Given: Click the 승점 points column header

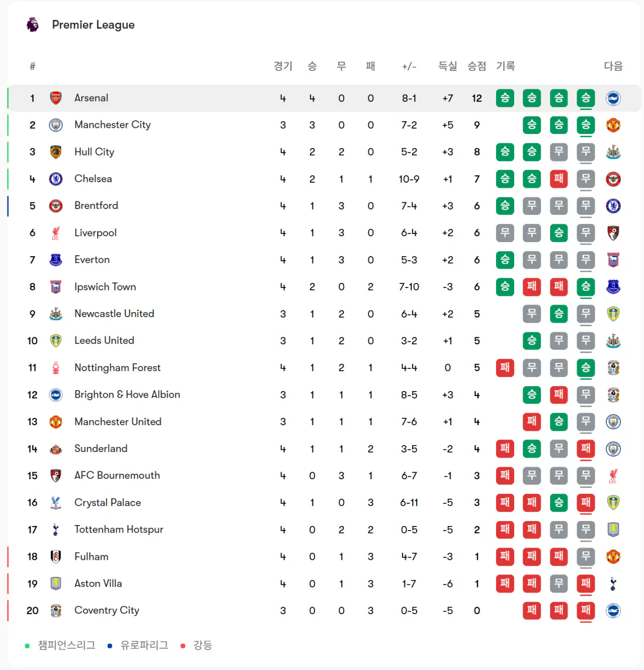Looking at the screenshot, I should click(477, 66).
